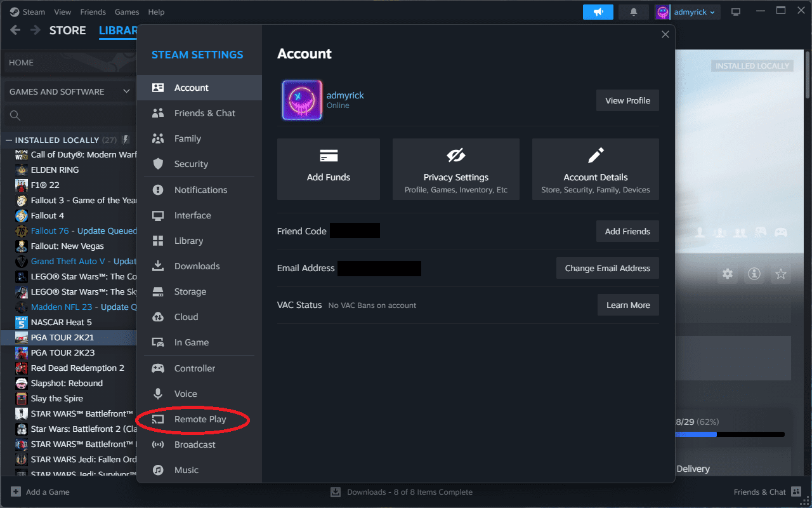This screenshot has width=812, height=508.
Task: Click the library page vertical scrollbar
Action: (808, 75)
